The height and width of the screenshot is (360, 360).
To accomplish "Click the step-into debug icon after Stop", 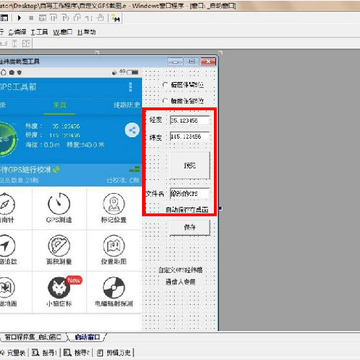I will click(x=43, y=18).
